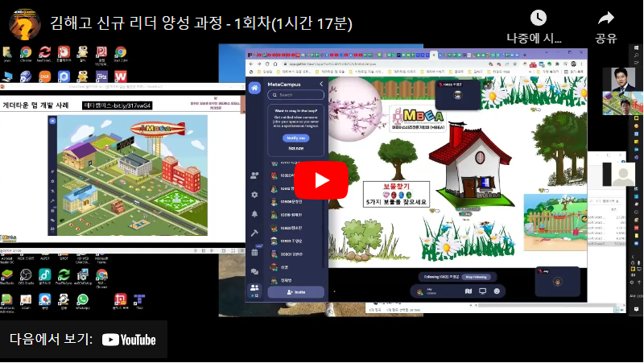This screenshot has height=363, width=644.
Task: Open Chrome desktop shortcut in top row
Action: (x=26, y=54)
